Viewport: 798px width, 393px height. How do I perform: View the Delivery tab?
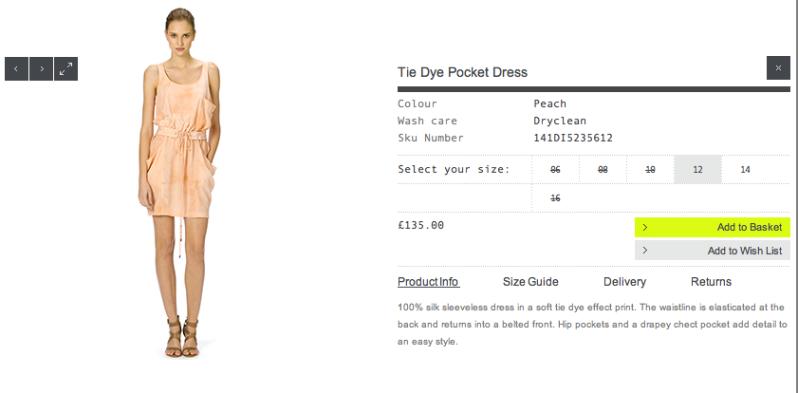click(x=624, y=282)
